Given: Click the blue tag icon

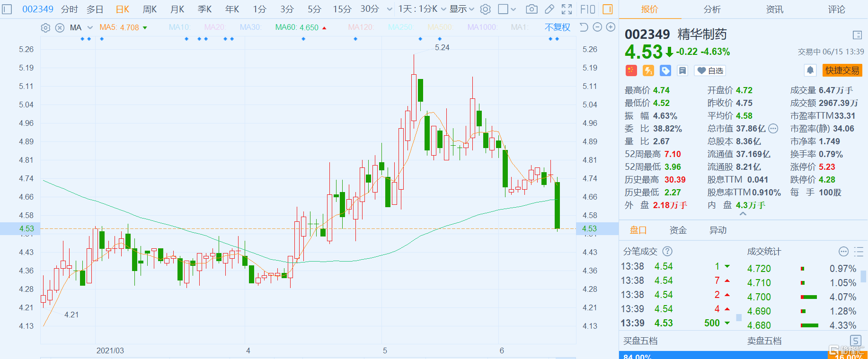Looking at the screenshot, I should (665, 70).
